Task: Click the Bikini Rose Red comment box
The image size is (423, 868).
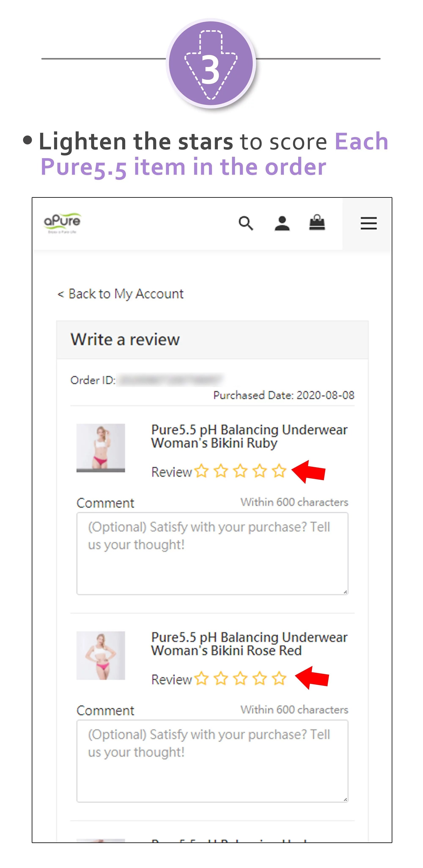Action: [212, 761]
